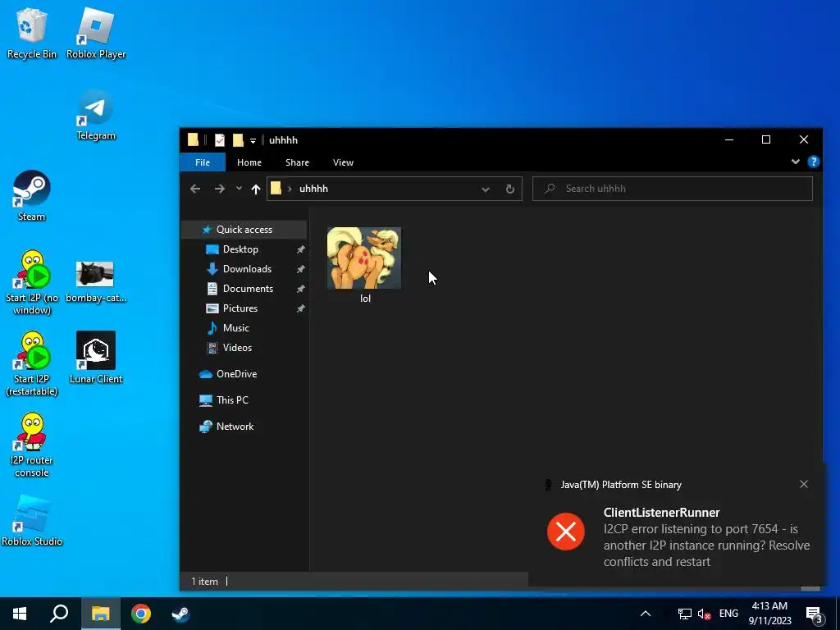This screenshot has width=840, height=630.
Task: Open Recent locations dropdown arrow
Action: [239, 189]
